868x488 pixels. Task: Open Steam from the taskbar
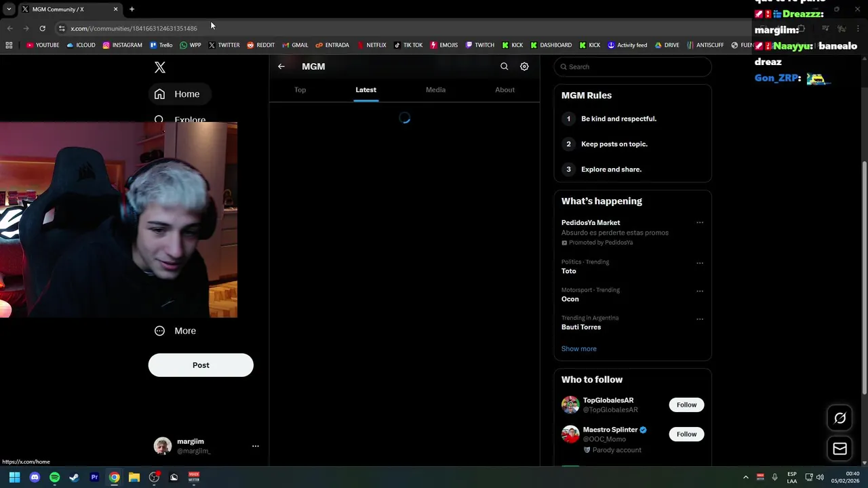(x=74, y=477)
